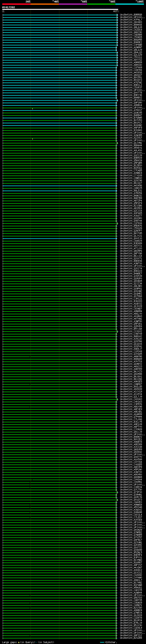Click the UniRef100_B9RRQ8 cyan alignment bar
Screen dimensions: 146x644
pyautogui.click(x=60, y=15)
